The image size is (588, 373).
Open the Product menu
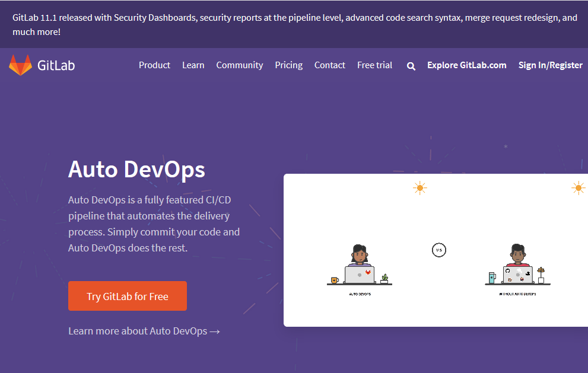coord(154,65)
